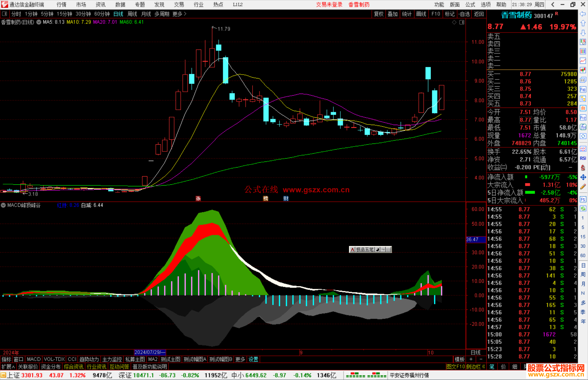Select the 年 yearly period in right sidebar
Image resolution: width=588 pixels, height=380 pixels.
[583, 321]
